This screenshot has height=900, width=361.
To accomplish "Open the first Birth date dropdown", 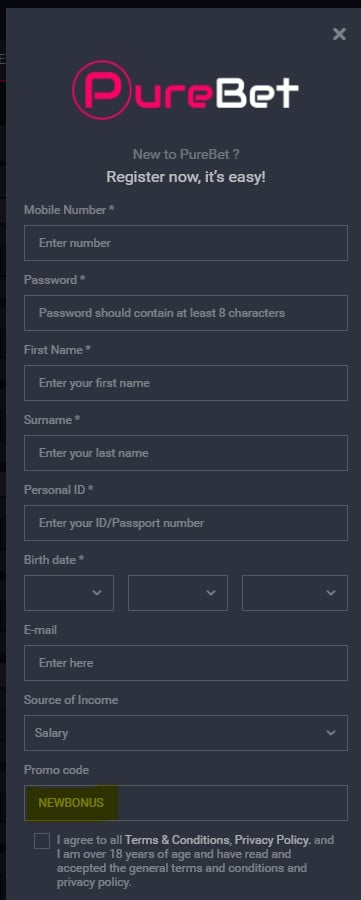I will 69,593.
